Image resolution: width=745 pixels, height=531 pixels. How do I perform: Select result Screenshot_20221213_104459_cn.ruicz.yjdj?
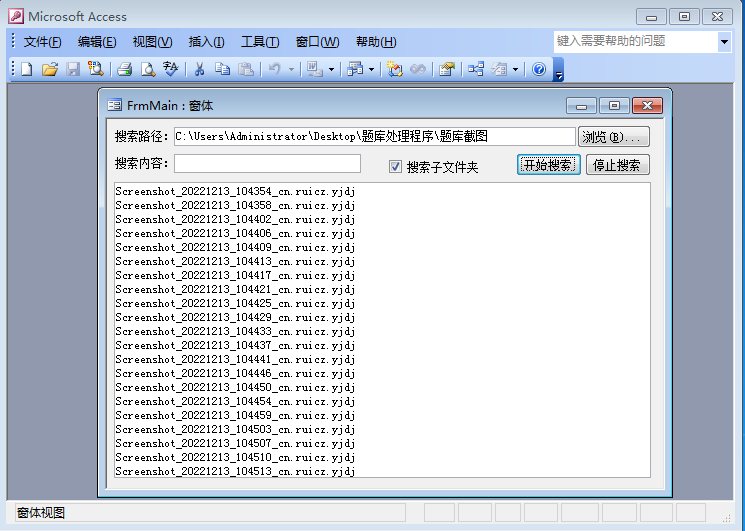(235, 416)
